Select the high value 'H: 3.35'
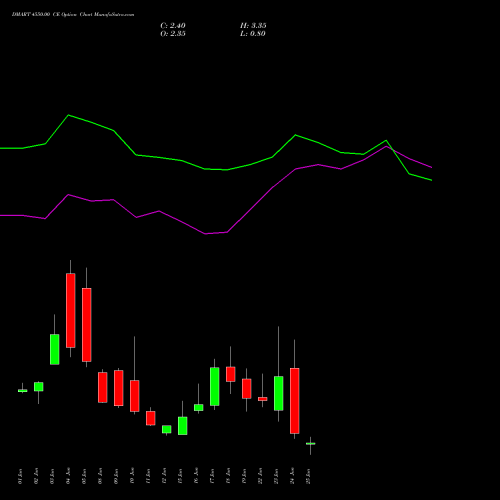The height and width of the screenshot is (500, 500). 253,26
